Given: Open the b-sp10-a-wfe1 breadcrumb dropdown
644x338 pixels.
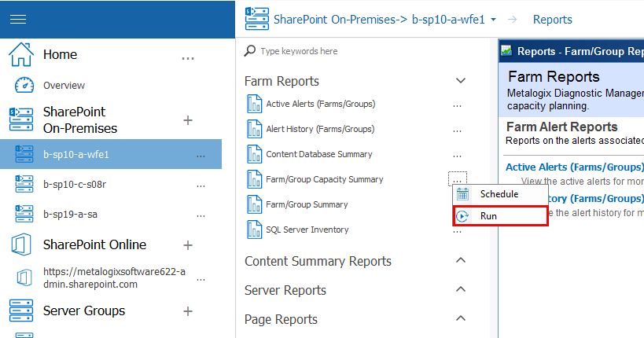Looking at the screenshot, I should 493,20.
